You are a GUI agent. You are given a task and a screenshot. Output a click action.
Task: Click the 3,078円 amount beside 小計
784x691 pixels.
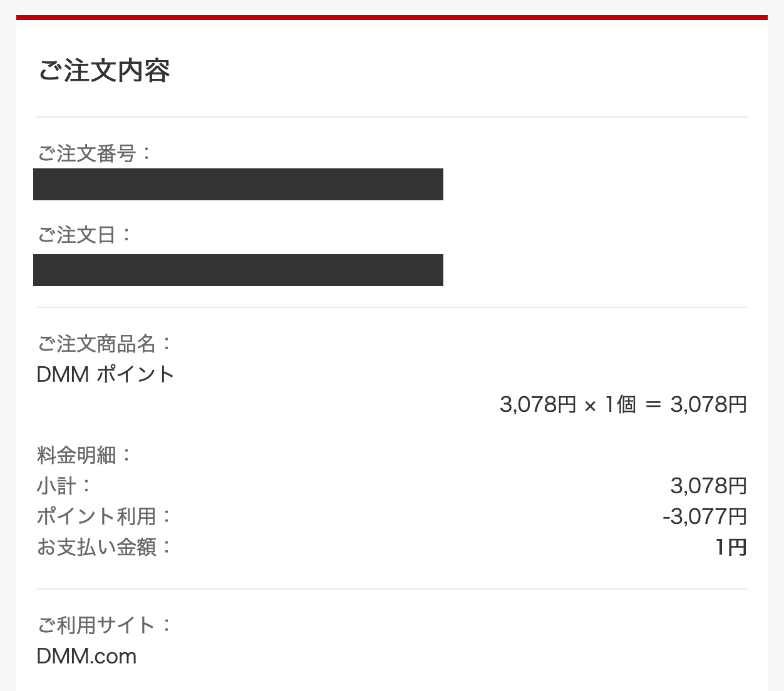click(708, 486)
